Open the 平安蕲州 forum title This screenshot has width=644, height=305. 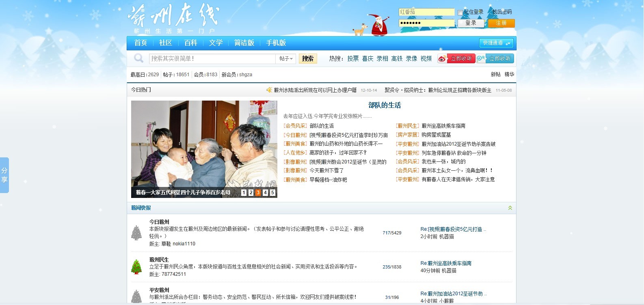[x=159, y=290]
